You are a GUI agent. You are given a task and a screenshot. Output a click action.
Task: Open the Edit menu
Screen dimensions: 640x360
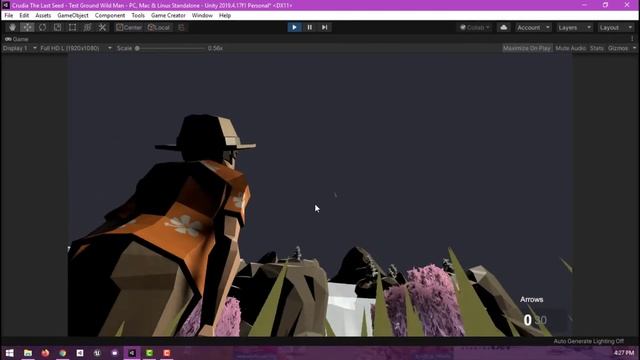click(x=24, y=16)
